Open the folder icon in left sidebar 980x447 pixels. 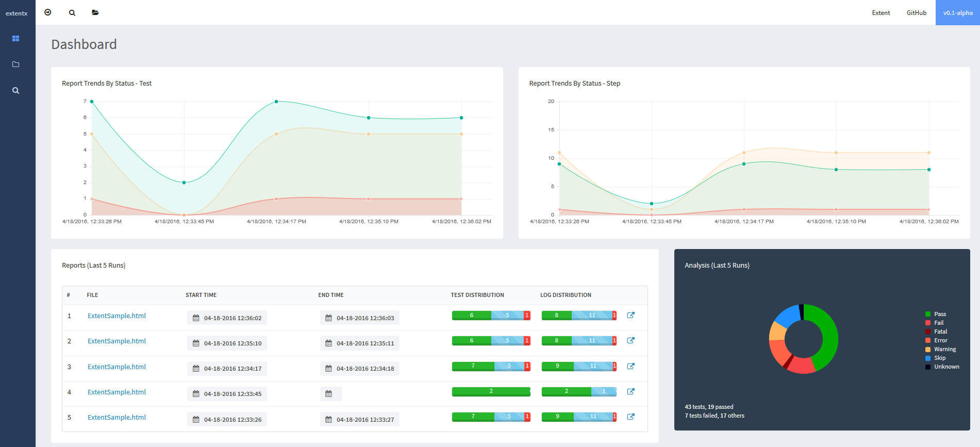pos(15,64)
